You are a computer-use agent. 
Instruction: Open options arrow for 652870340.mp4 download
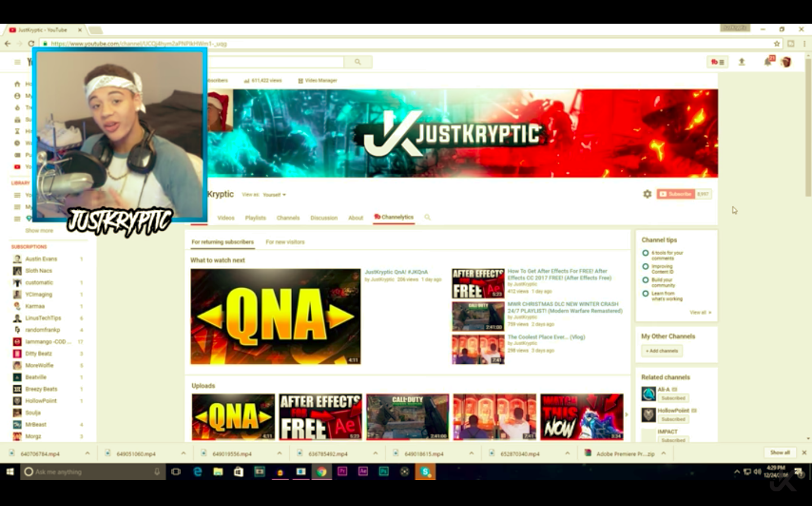point(567,453)
